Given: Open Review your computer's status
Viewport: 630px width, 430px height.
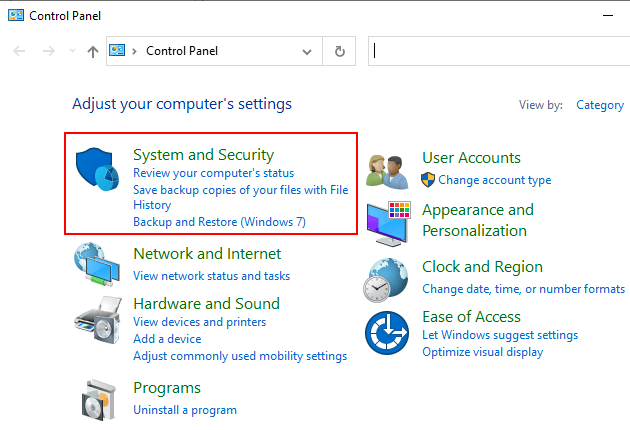Looking at the screenshot, I should tap(213, 173).
